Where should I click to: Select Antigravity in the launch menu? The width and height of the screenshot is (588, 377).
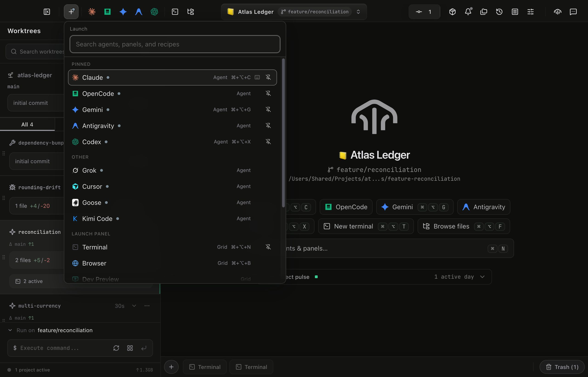click(172, 126)
